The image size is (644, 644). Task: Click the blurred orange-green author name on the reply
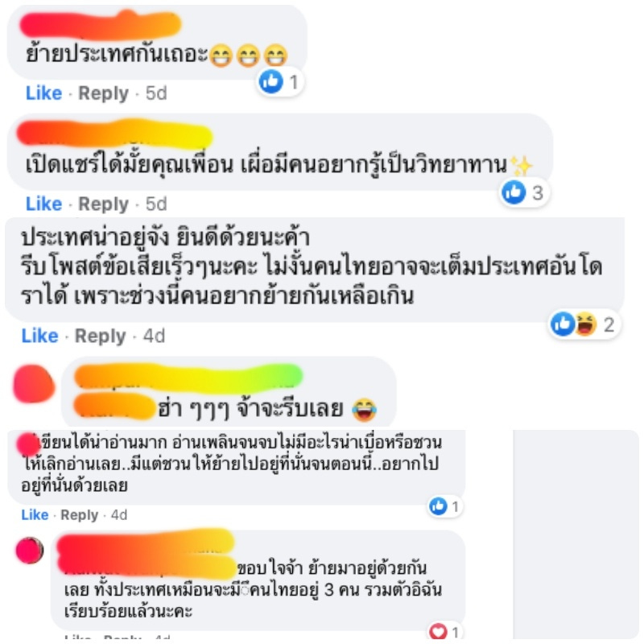pyautogui.click(x=188, y=377)
